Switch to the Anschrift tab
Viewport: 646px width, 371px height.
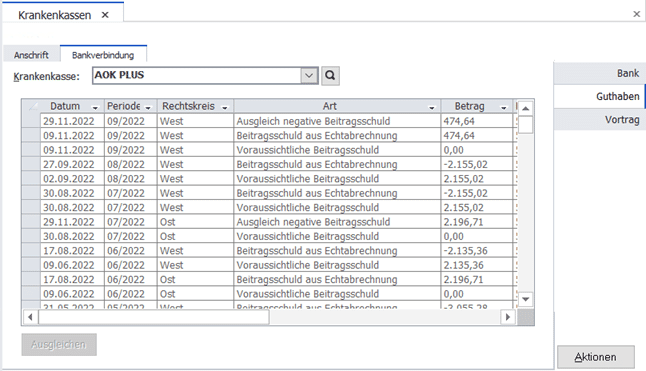[x=31, y=55]
